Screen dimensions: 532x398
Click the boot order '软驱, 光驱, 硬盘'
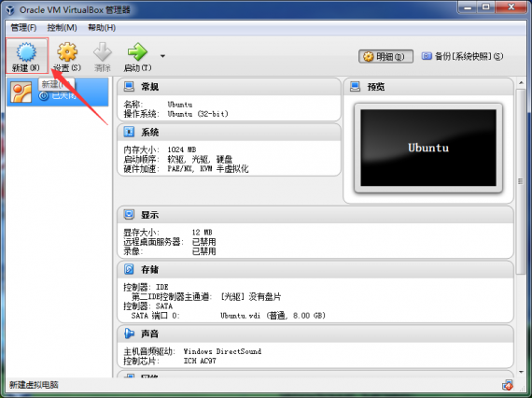[x=200, y=159]
